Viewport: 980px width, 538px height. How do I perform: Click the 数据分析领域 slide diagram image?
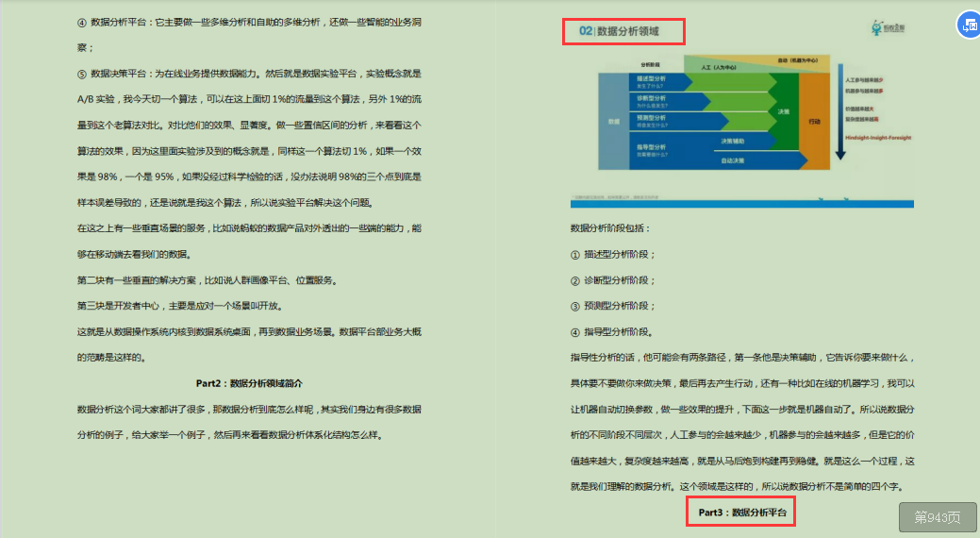click(x=742, y=114)
